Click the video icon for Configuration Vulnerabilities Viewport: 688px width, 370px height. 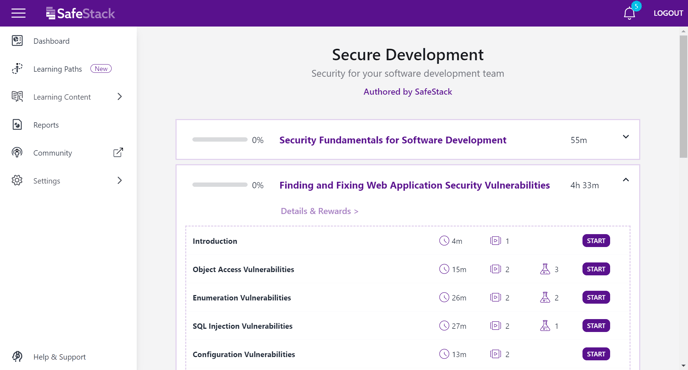tap(495, 354)
